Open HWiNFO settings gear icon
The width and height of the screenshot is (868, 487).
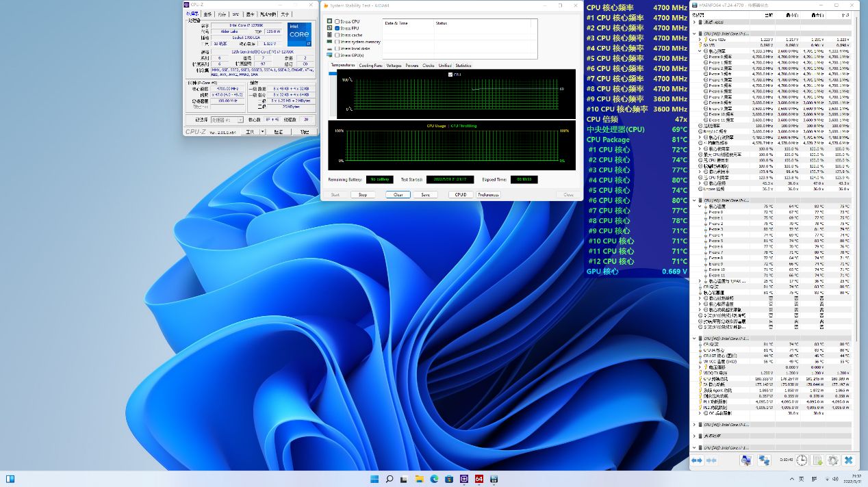click(832, 460)
